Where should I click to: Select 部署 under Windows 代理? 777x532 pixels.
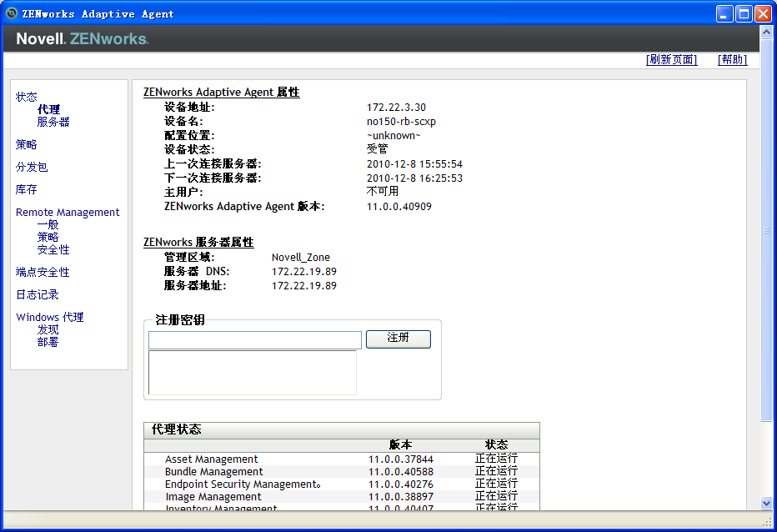tap(48, 342)
